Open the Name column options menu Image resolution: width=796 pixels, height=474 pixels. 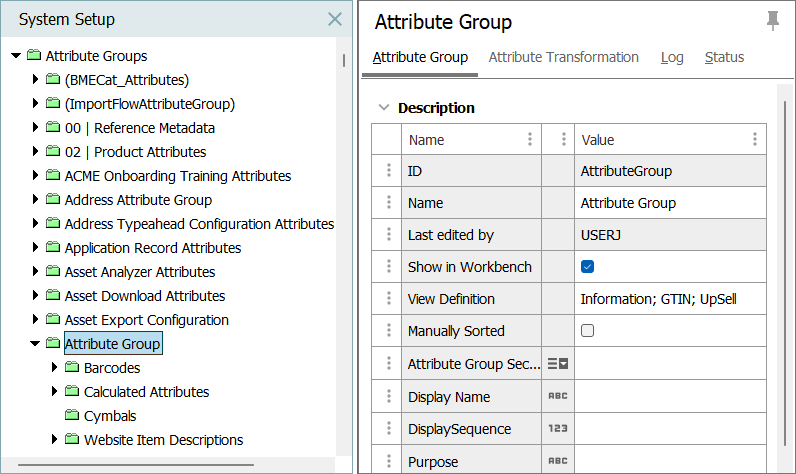click(x=530, y=140)
